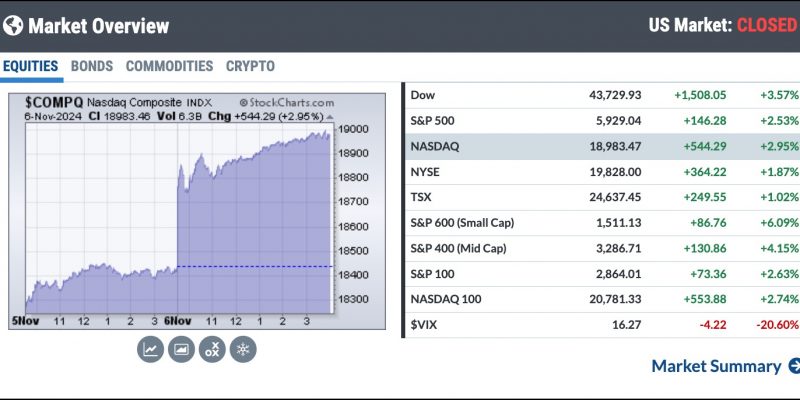Click the globe icon beside Market Overview

13,26
